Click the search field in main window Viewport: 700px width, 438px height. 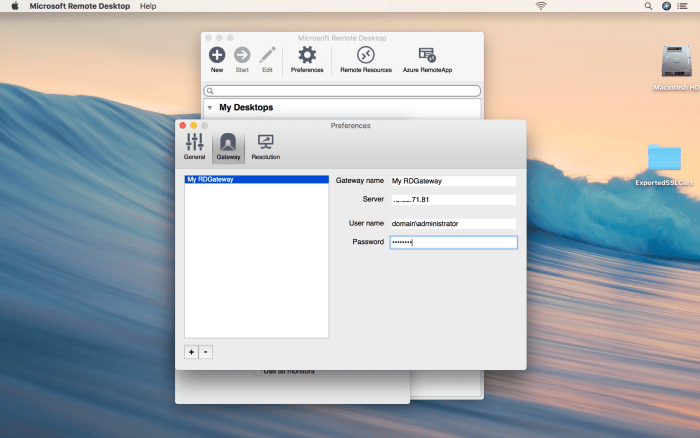[x=342, y=91]
